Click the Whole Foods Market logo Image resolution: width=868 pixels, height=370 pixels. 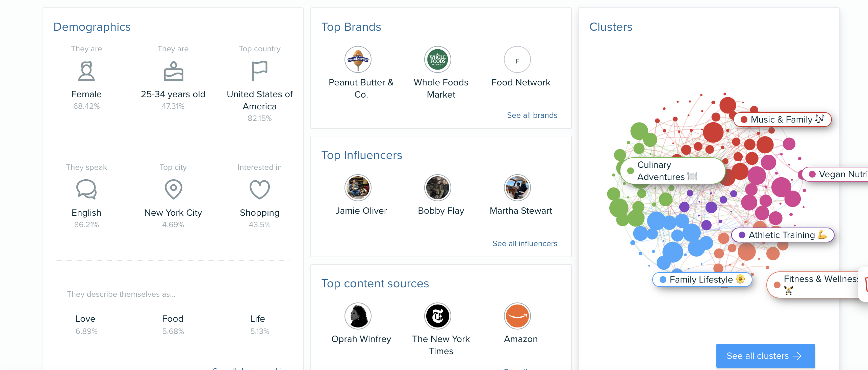[x=437, y=59]
